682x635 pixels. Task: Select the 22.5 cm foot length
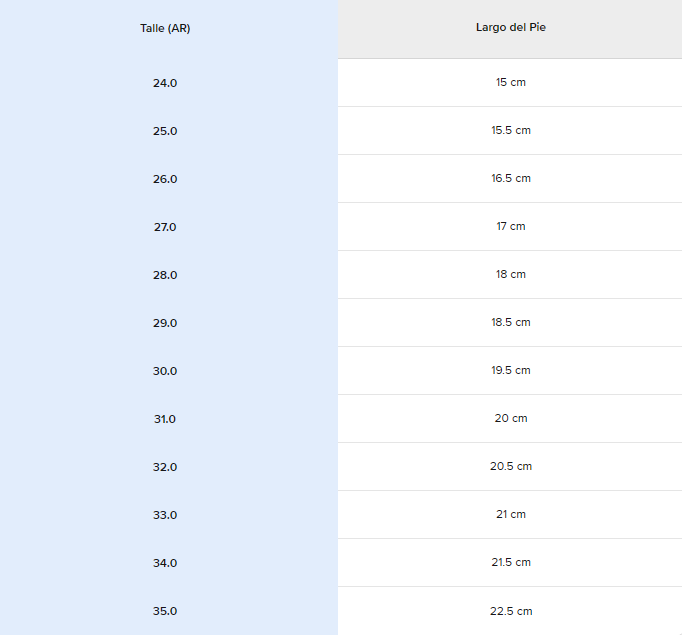click(x=510, y=611)
